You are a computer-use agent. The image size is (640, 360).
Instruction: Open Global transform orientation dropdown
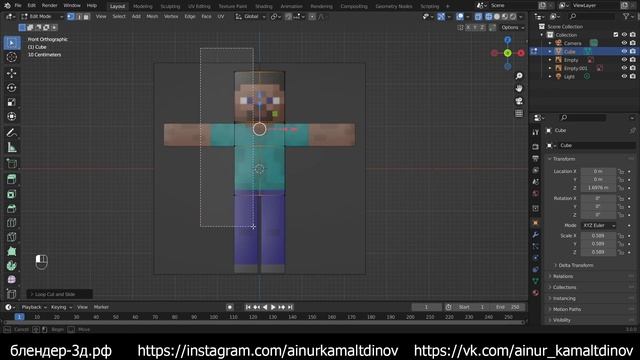point(251,17)
